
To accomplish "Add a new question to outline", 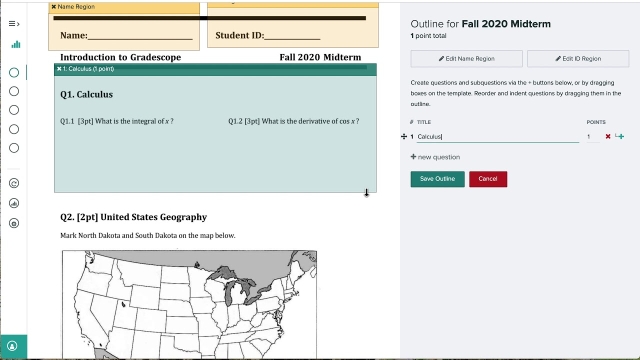I will pos(435,157).
